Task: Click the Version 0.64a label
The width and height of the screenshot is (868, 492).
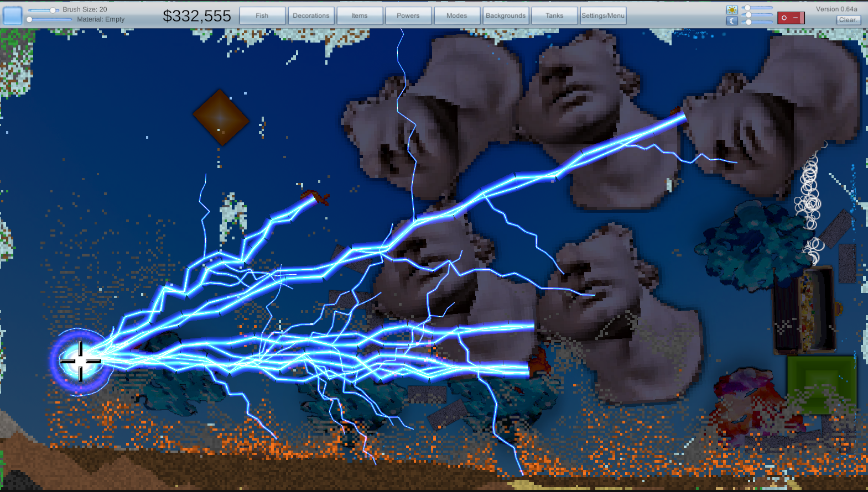Action: pyautogui.click(x=836, y=9)
